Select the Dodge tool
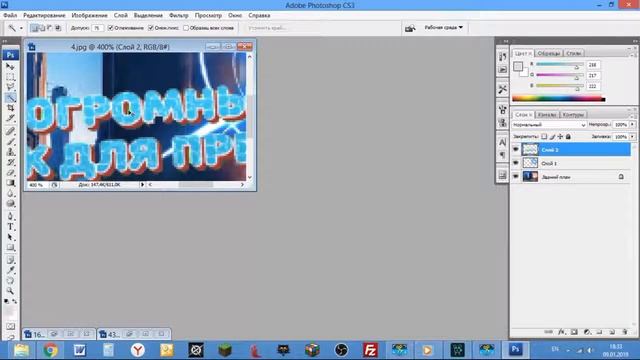The height and width of the screenshot is (360, 640). coord(10,204)
